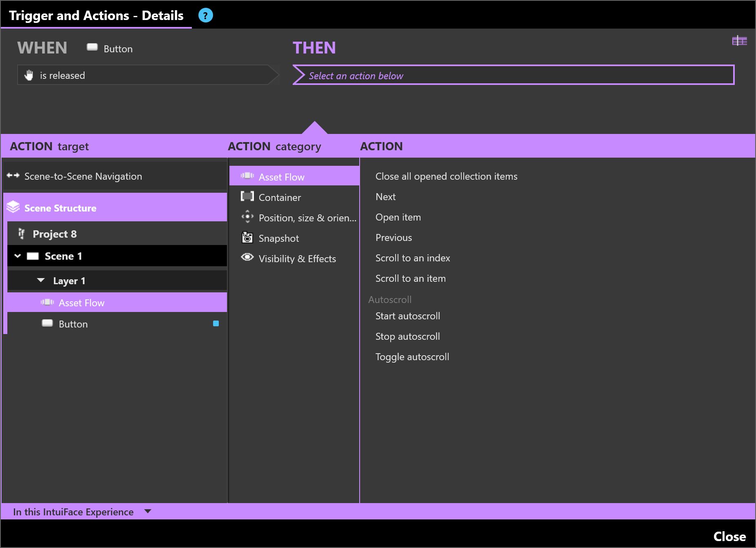Collapse the Scene 1 tree node
Viewport: 756px width, 548px height.
[18, 256]
